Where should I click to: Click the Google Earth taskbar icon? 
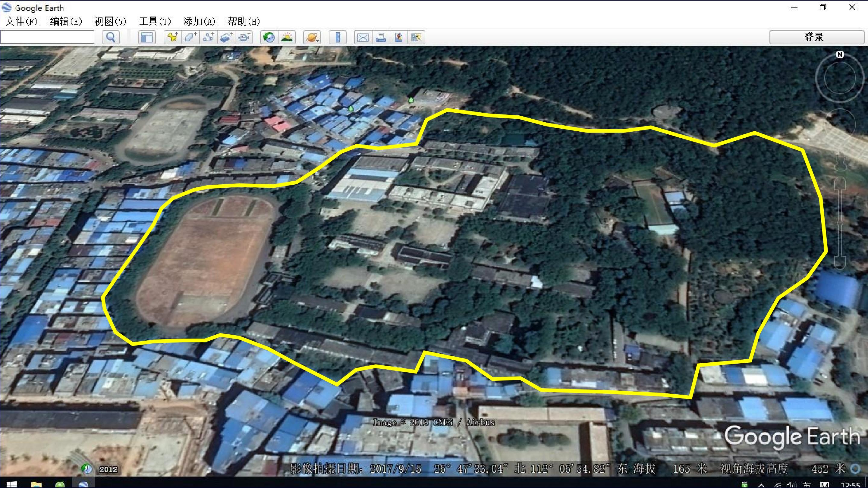[x=83, y=484]
